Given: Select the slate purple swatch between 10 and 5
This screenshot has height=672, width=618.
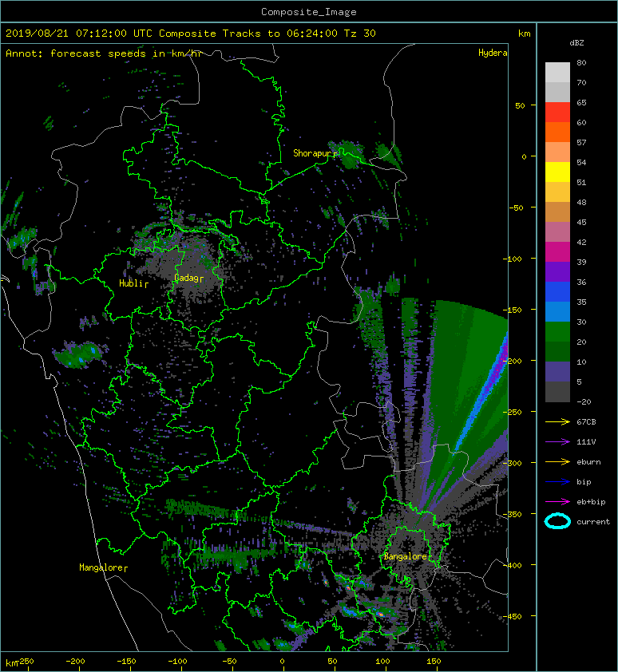Looking at the screenshot, I should [x=557, y=372].
